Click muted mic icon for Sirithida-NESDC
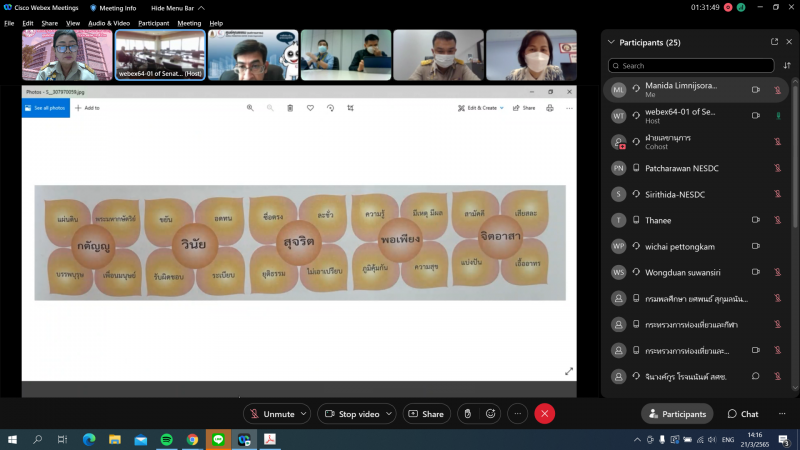 point(778,194)
